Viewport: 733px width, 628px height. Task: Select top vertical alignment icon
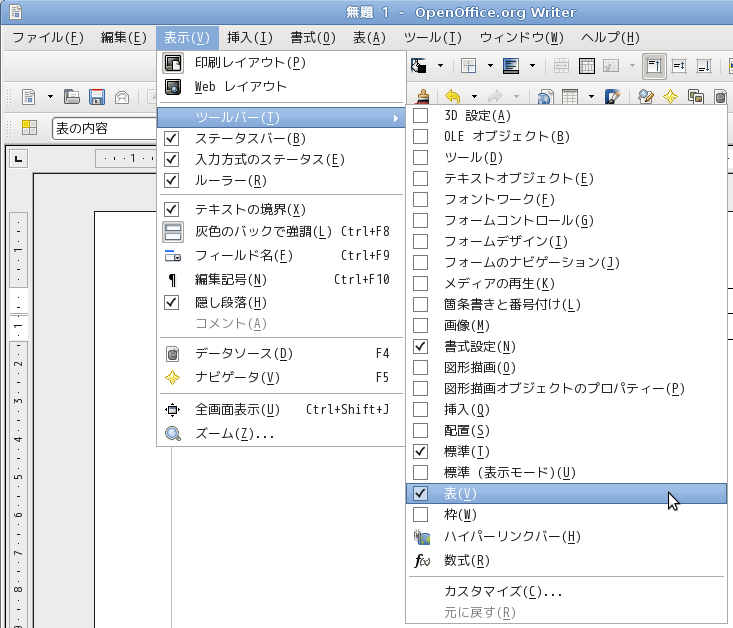[654, 66]
